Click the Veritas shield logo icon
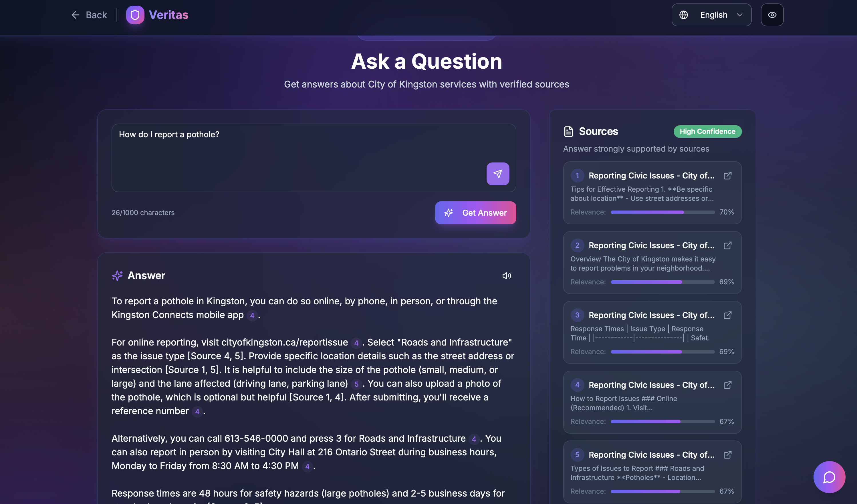Screen dimensions: 857x504 135,15
